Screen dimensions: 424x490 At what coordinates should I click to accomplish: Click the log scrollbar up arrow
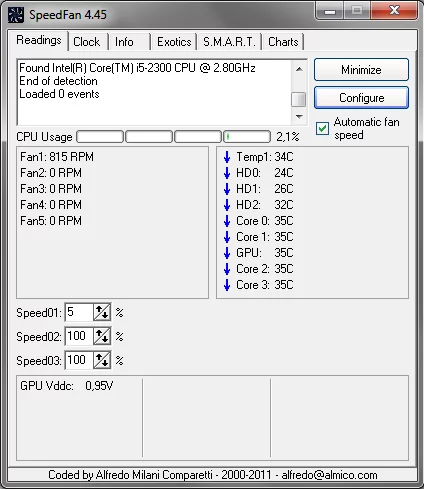(299, 69)
